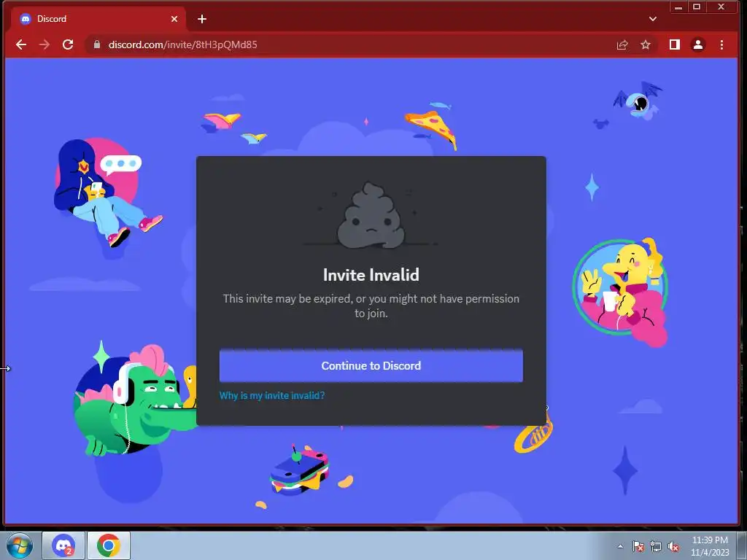Click the browser forward arrow

click(44, 44)
